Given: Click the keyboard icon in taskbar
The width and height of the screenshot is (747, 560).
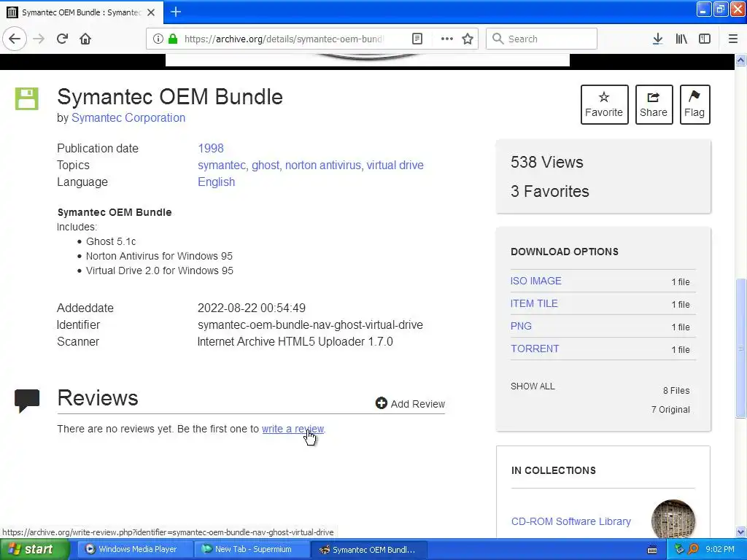Looking at the screenshot, I should [652, 550].
